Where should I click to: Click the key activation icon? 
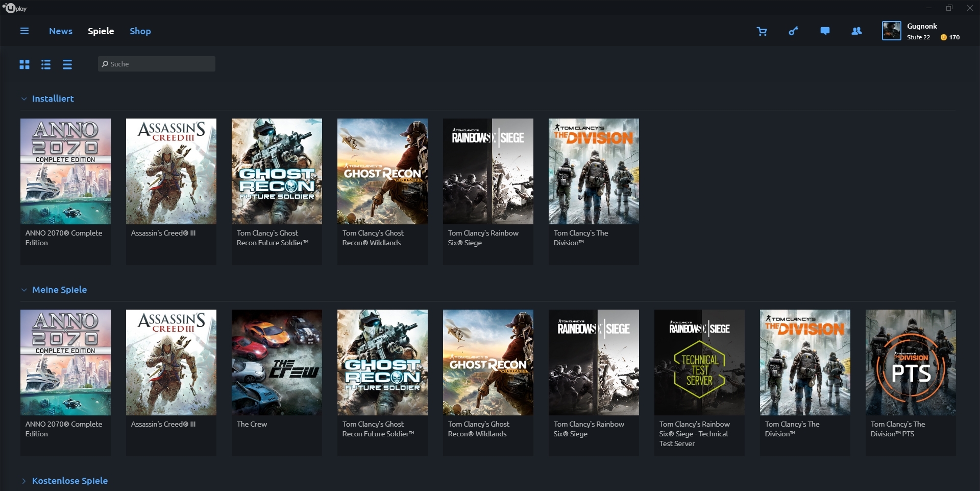(x=793, y=31)
